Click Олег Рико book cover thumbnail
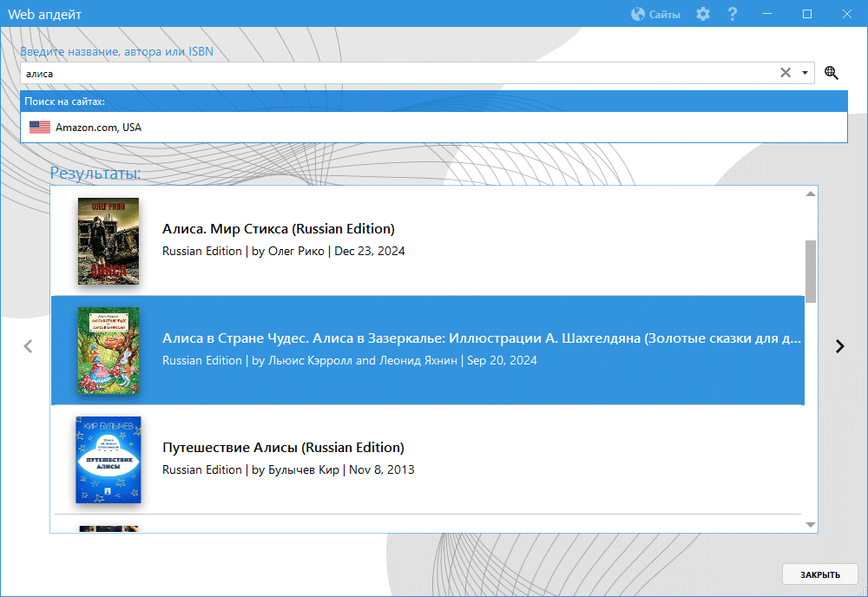This screenshot has height=597, width=868. pyautogui.click(x=108, y=241)
